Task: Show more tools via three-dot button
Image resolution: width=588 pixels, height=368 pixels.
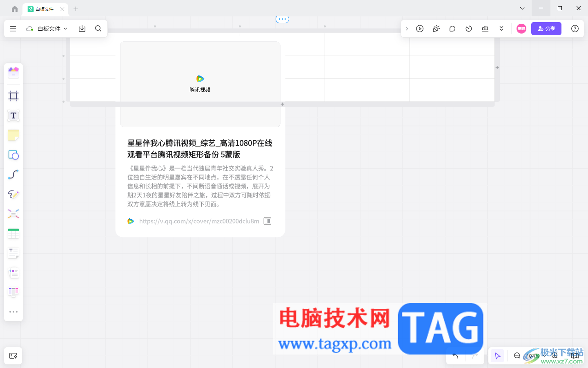Action: click(13, 312)
